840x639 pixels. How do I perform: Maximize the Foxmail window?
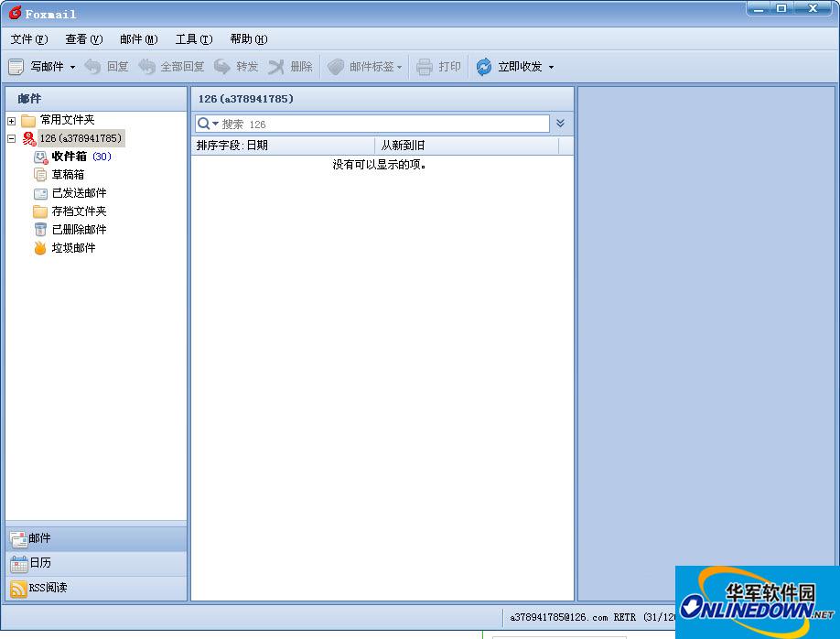(781, 8)
